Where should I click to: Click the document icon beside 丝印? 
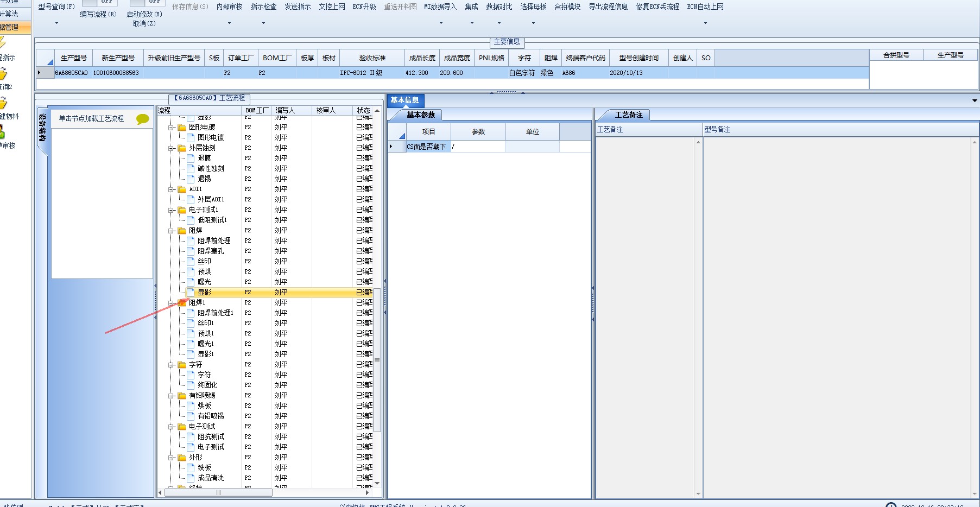191,261
